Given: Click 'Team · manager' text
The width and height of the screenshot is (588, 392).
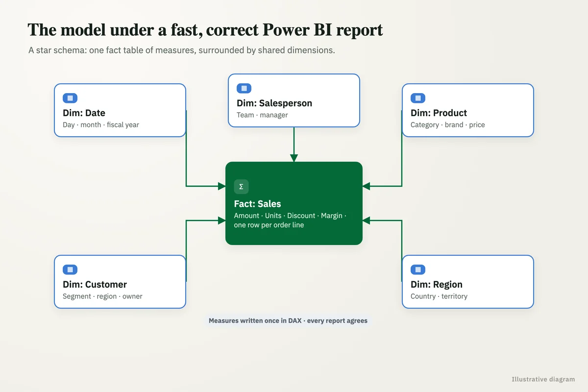Looking at the screenshot, I should [x=262, y=115].
